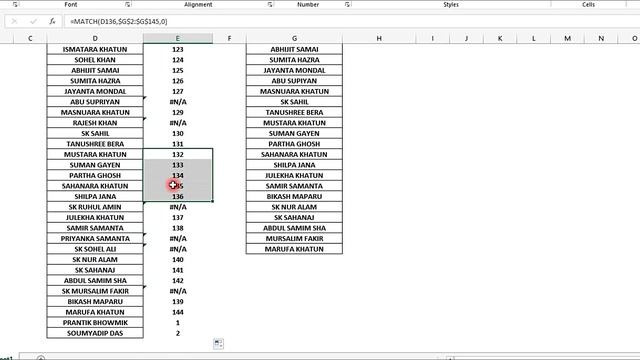640x360 pixels.
Task: Select column F header
Action: tap(229, 38)
